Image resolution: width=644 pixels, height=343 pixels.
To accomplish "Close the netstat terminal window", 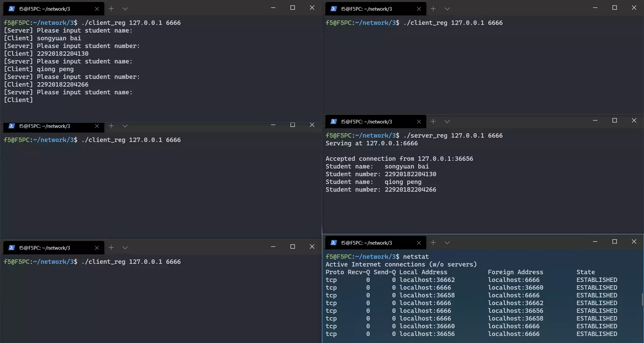I will (x=634, y=242).
